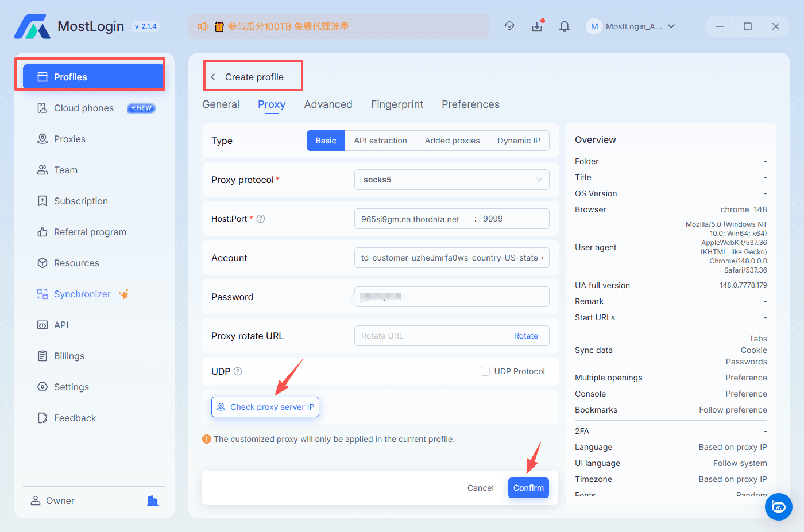Click the team building icon beside Owner
Viewport: 804px width, 532px height.
pyautogui.click(x=153, y=500)
